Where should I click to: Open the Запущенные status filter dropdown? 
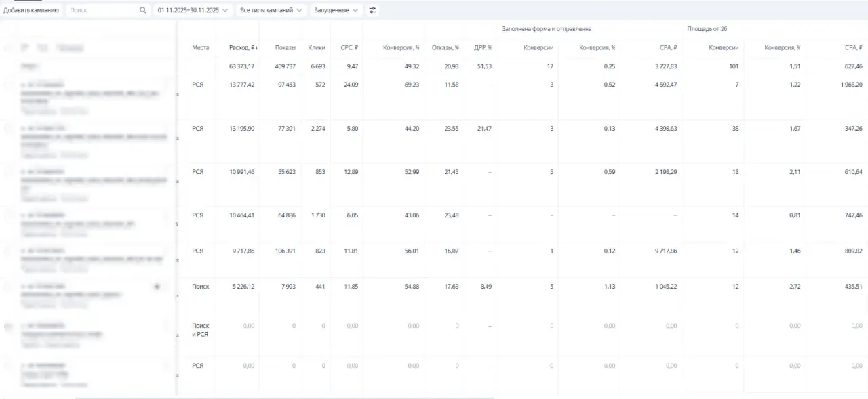click(336, 10)
